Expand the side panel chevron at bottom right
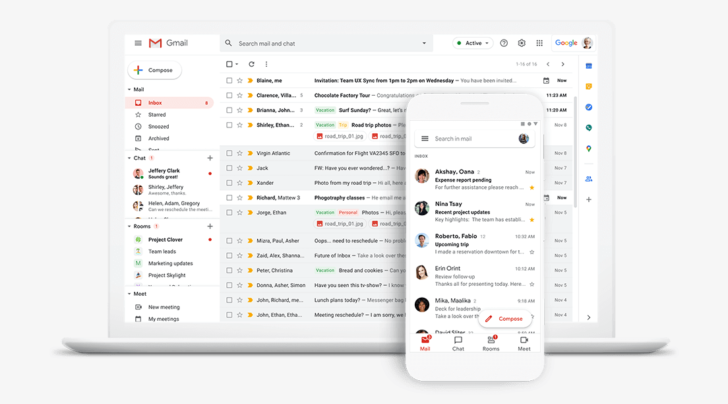Screen dimensions: 728x404 (x=589, y=318)
